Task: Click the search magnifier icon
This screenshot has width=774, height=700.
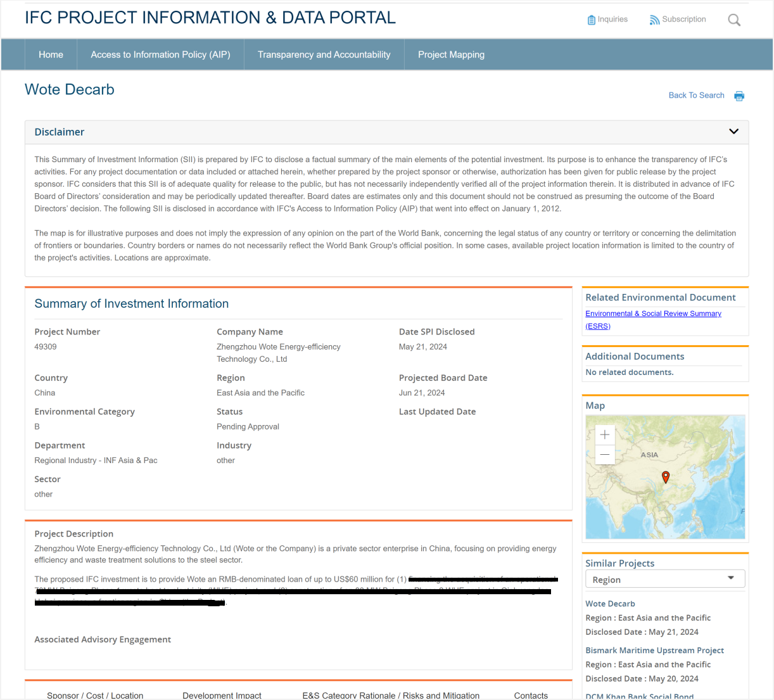Action: pos(734,20)
